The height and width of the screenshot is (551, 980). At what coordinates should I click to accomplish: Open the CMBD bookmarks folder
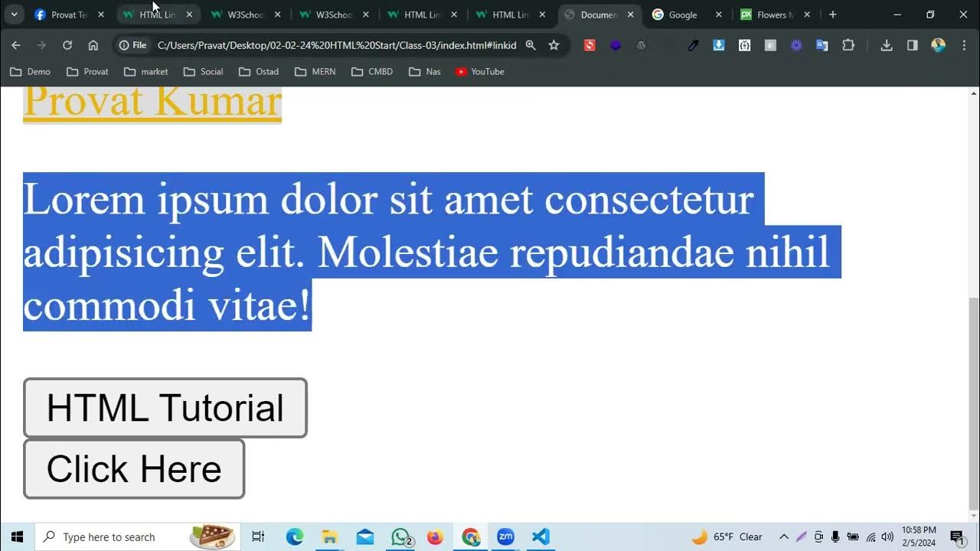(x=372, y=71)
